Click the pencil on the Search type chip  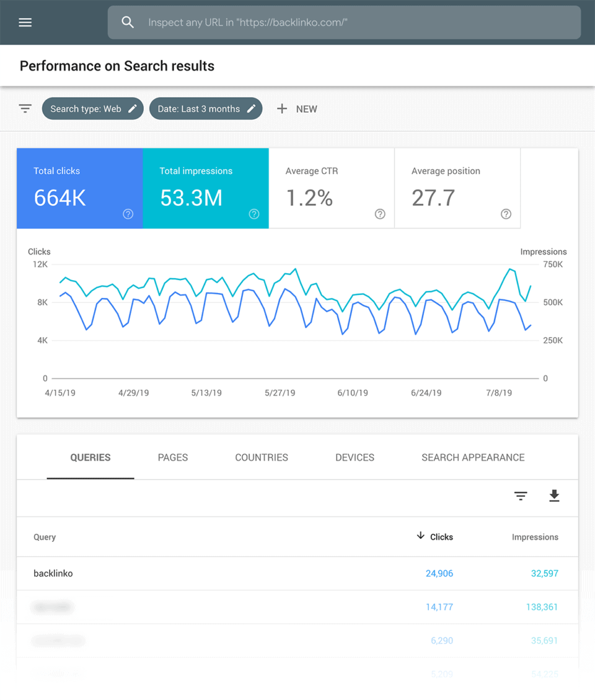(x=133, y=108)
